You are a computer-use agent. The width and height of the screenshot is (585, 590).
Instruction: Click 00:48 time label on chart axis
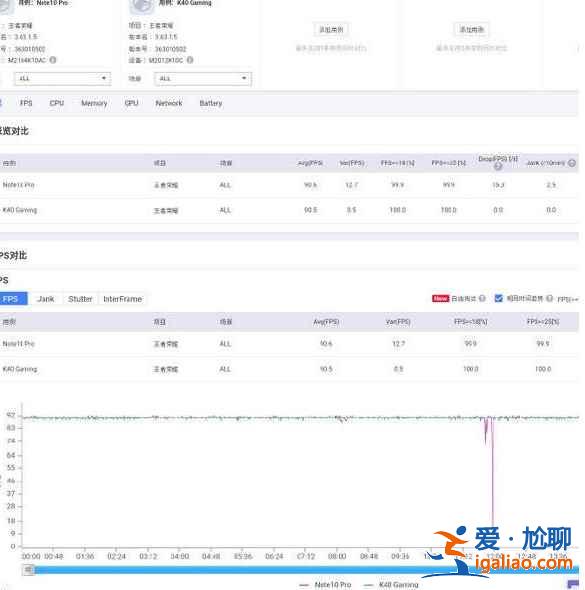54,556
